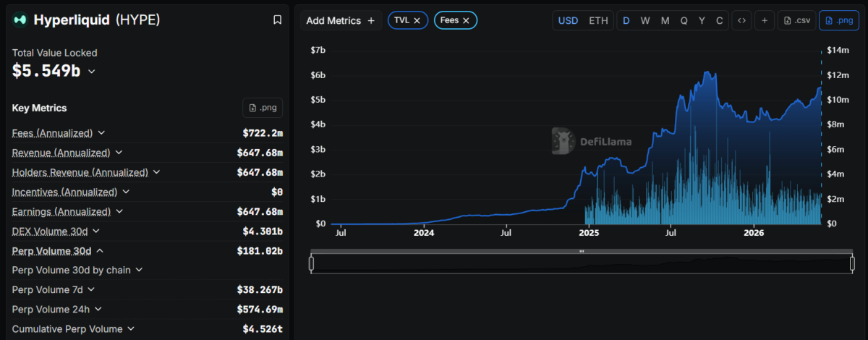Click the 2026 x-axis label
The height and width of the screenshot is (340, 868).
click(754, 232)
